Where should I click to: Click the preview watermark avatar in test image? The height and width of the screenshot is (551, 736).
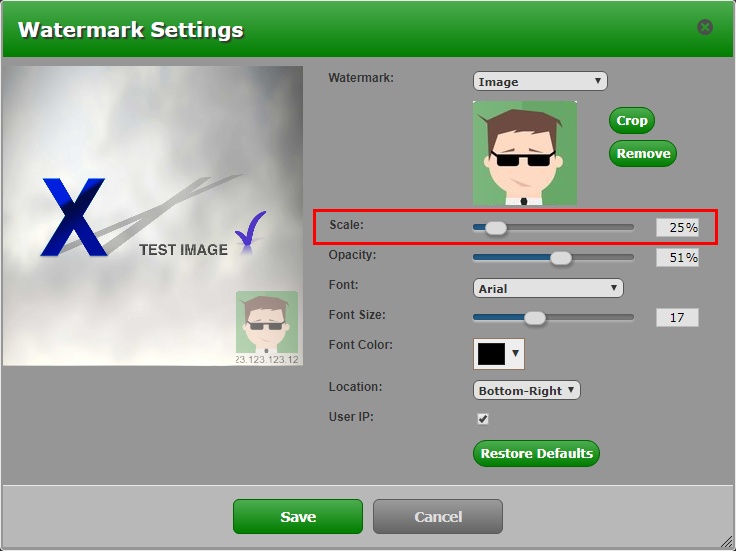tap(267, 324)
